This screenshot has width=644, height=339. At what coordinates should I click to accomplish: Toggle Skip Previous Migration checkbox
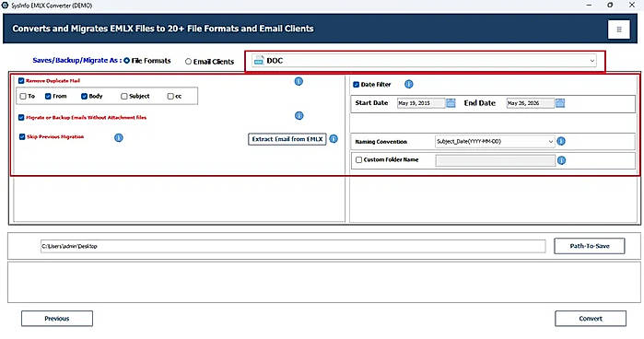pyautogui.click(x=22, y=137)
